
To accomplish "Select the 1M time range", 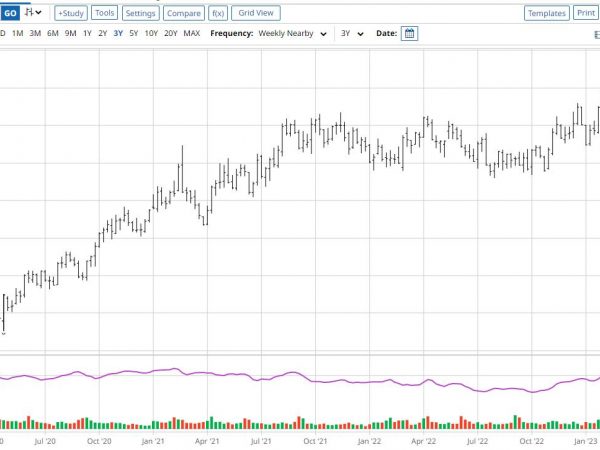I will (17, 33).
